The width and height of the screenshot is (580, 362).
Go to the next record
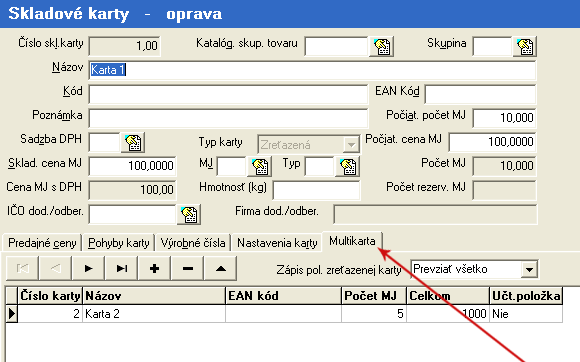tap(88, 268)
